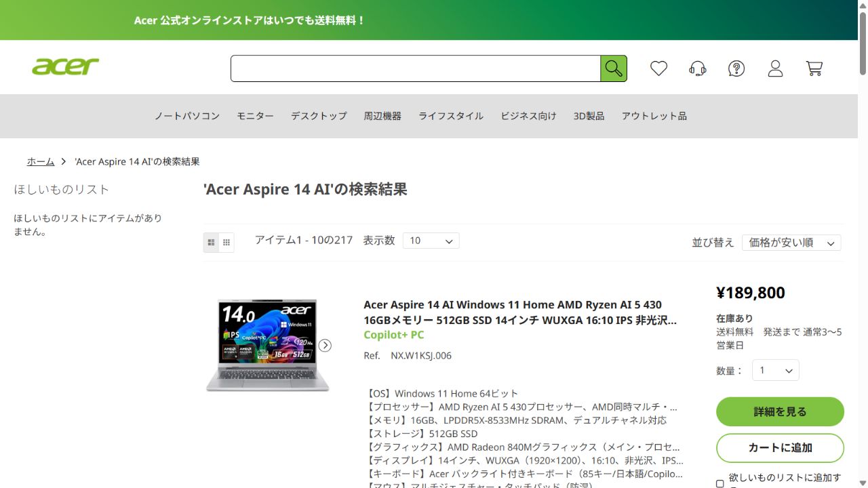Open the help question mark icon
The height and width of the screenshot is (488, 868).
pyautogui.click(x=736, y=68)
